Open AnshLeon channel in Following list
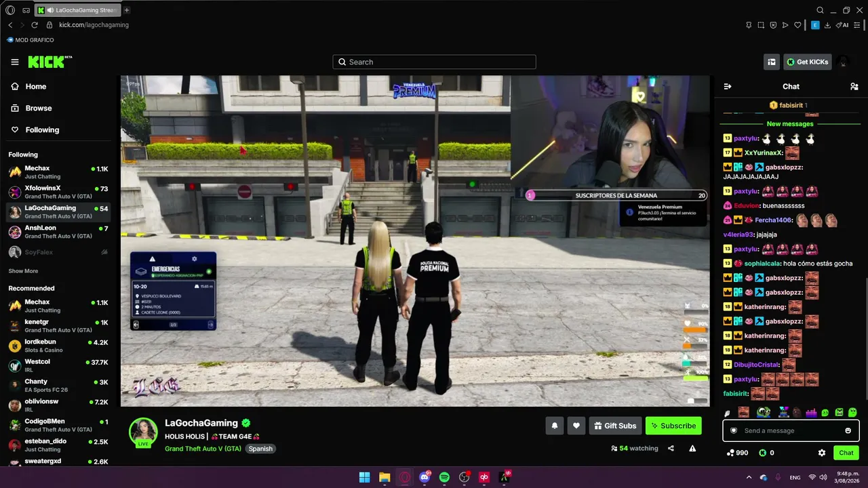This screenshot has height=488, width=868. [x=58, y=232]
